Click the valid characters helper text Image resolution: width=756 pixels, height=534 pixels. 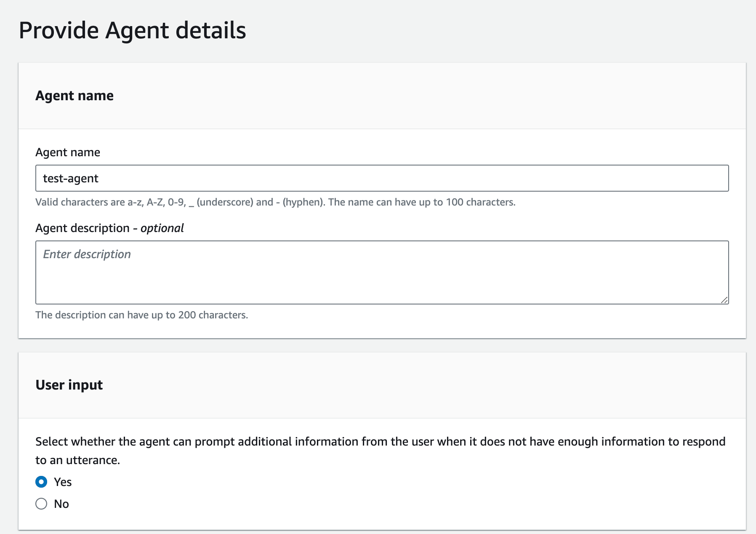click(x=275, y=202)
